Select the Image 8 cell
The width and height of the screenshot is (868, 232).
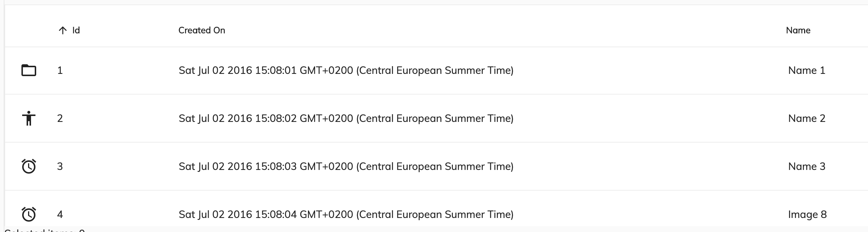(x=807, y=214)
